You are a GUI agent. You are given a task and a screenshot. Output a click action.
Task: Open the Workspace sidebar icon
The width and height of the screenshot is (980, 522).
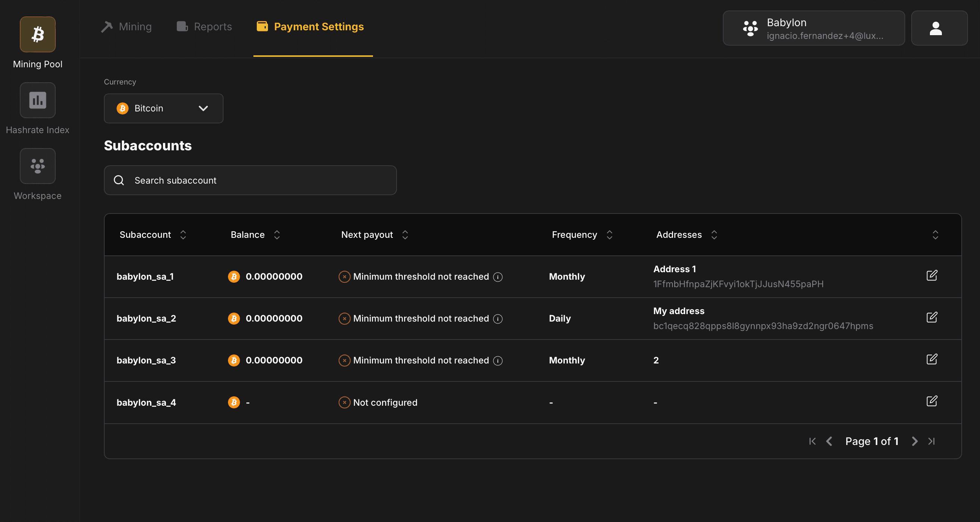coord(37,166)
